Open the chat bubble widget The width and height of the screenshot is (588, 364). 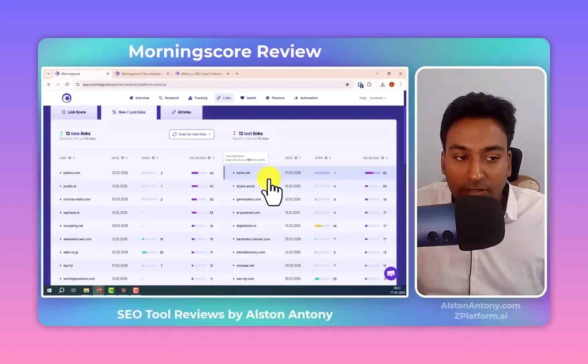(x=391, y=273)
